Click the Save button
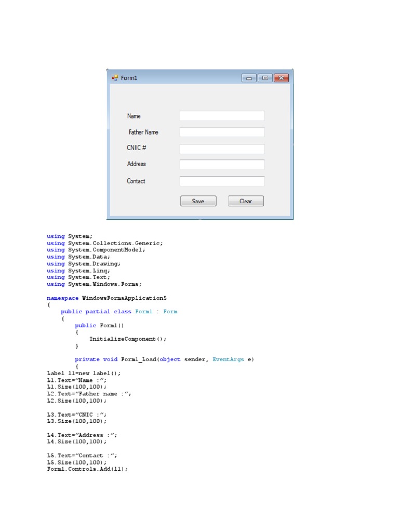Image resolution: width=399 pixels, height=532 pixels. tap(198, 201)
